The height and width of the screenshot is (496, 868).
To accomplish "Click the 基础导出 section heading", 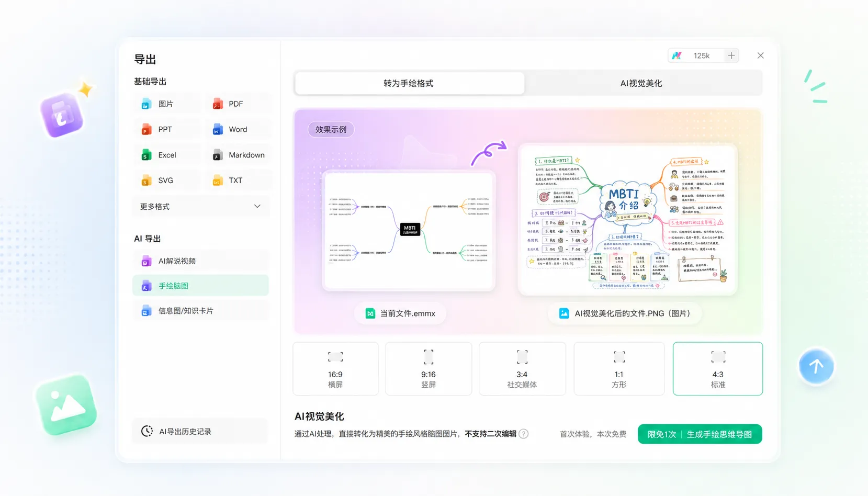I will (150, 82).
